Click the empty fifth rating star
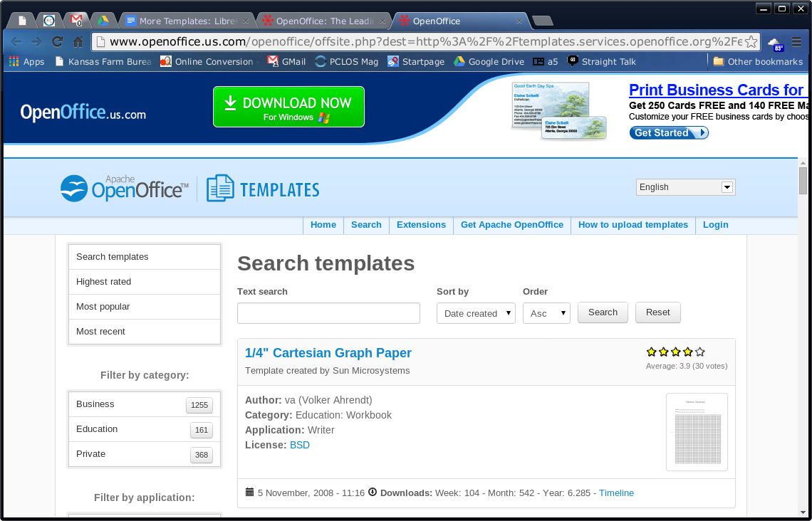 [x=700, y=352]
